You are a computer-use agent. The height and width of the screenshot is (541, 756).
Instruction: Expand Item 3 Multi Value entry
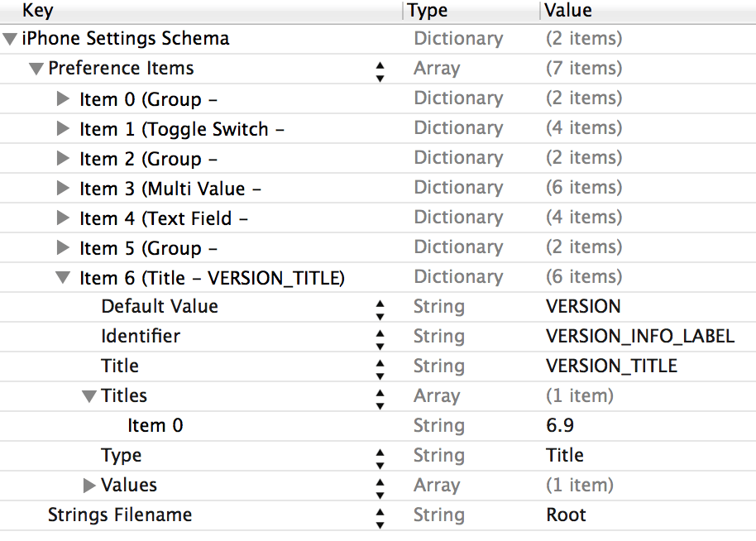[63, 189]
